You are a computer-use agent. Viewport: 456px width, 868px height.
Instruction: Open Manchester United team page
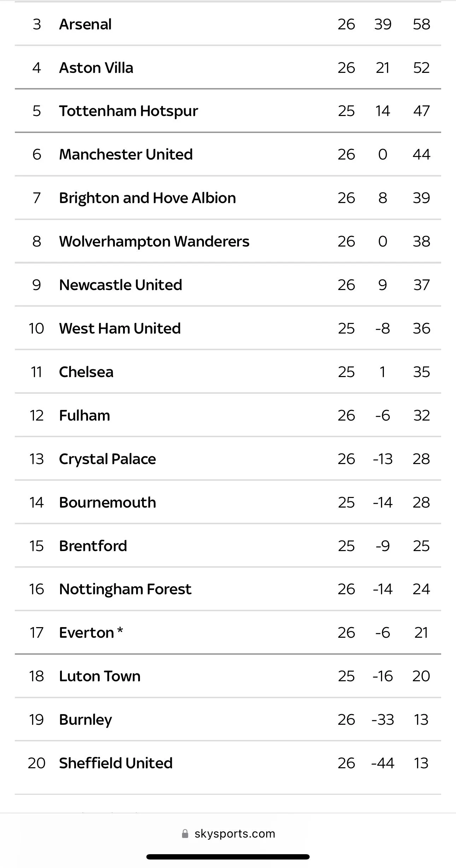[x=126, y=154]
